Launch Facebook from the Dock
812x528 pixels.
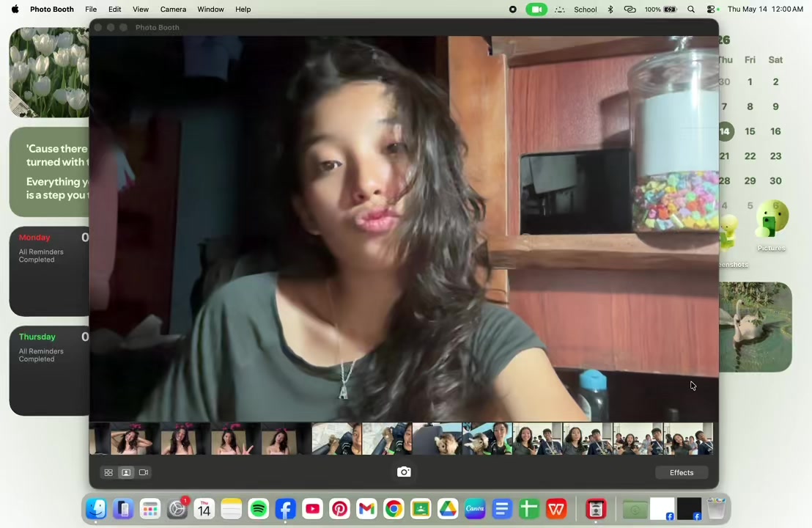click(x=285, y=509)
